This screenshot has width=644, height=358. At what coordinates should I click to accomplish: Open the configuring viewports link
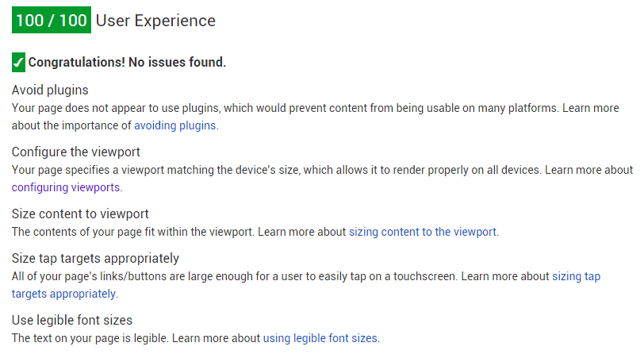(66, 187)
